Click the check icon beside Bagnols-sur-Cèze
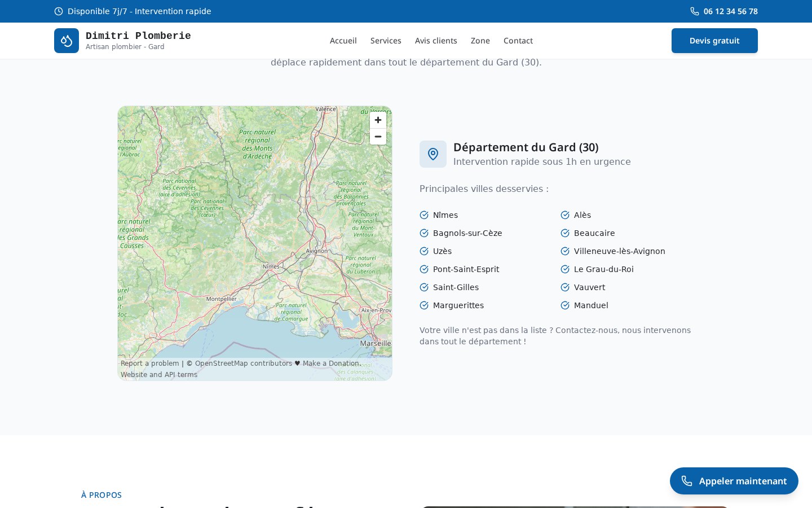This screenshot has width=812, height=508. 424,233
